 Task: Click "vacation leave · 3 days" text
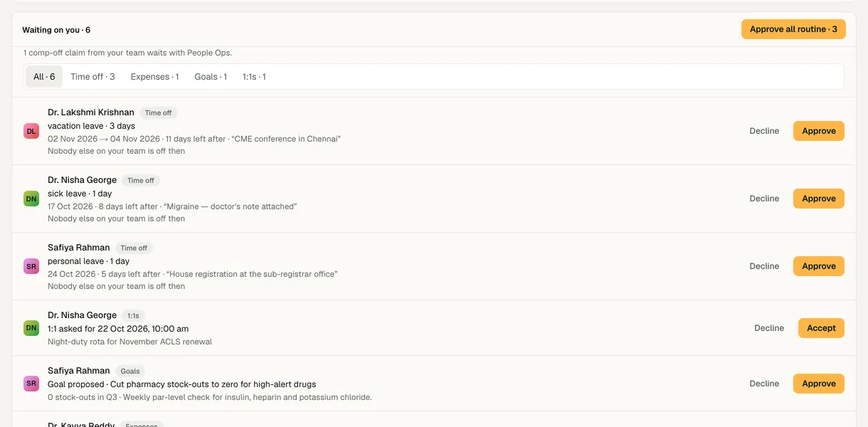click(91, 126)
